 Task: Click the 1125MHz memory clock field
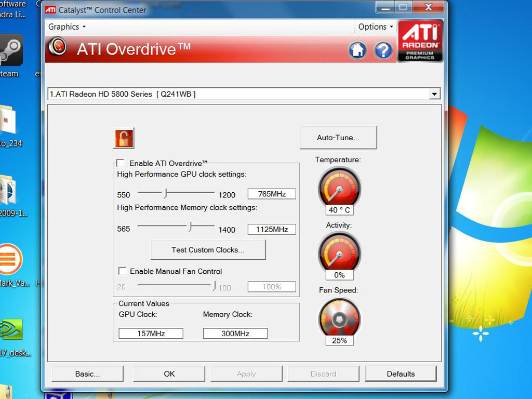pos(272,229)
